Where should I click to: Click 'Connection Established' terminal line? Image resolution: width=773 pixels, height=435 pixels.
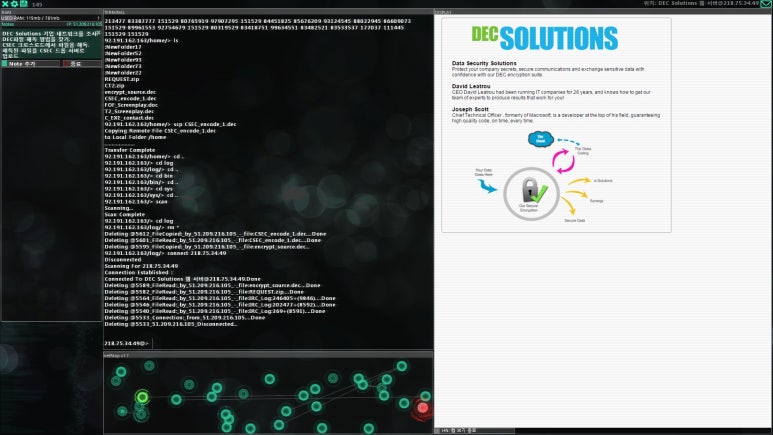(139, 272)
